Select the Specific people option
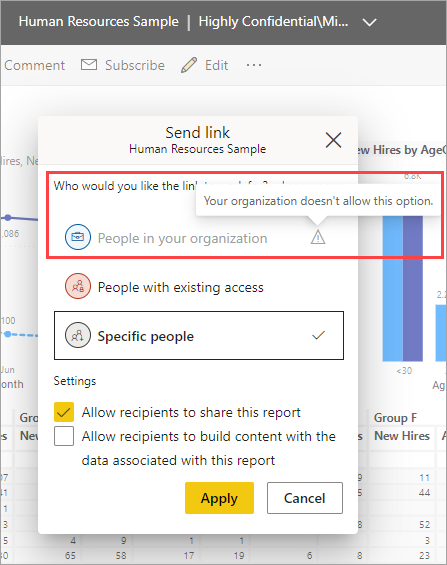 [199, 335]
